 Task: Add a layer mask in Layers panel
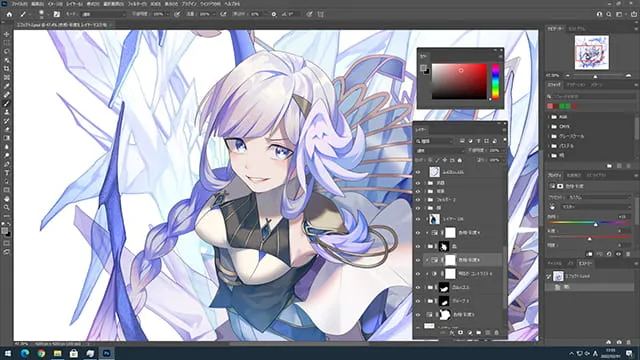click(x=460, y=333)
